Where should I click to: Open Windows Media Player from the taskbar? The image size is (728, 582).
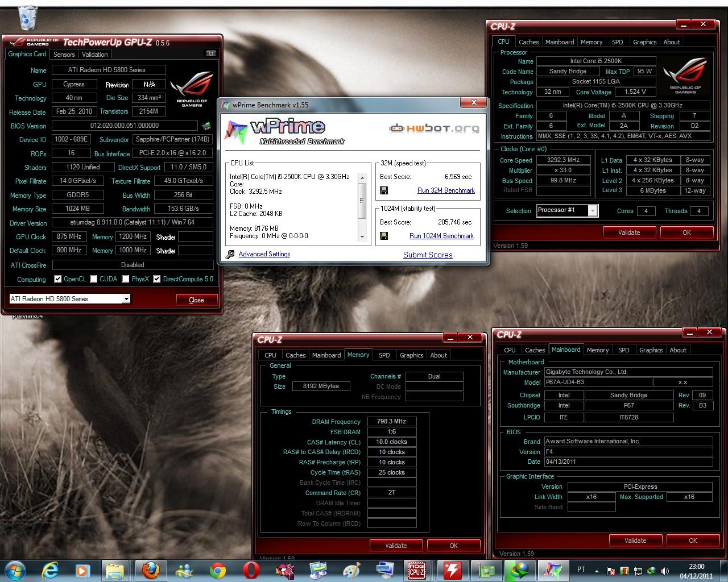pyautogui.click(x=82, y=570)
